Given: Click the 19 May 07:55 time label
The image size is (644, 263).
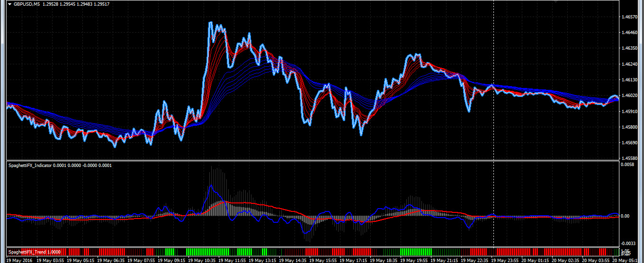Looking at the screenshot, I should (x=141, y=260).
